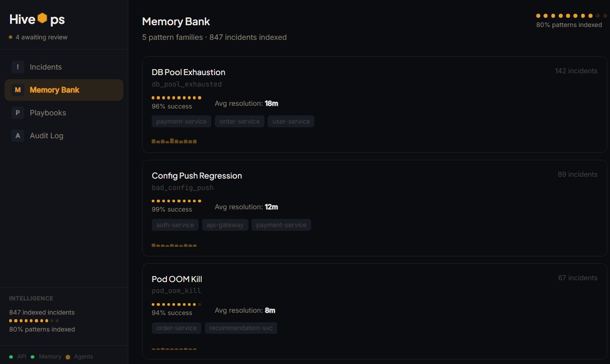Click the Audit Log A icon
The height and width of the screenshot is (364, 610).
pyautogui.click(x=18, y=136)
